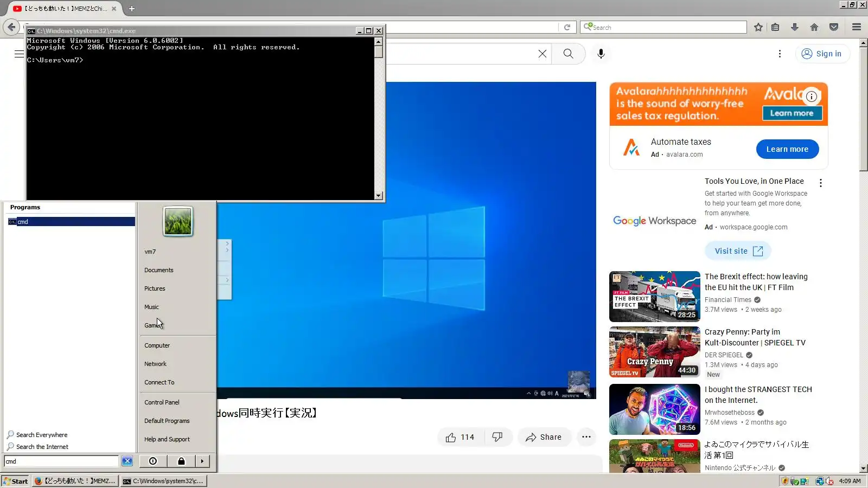Expand shutdown options arrow in Start menu

(x=202, y=461)
